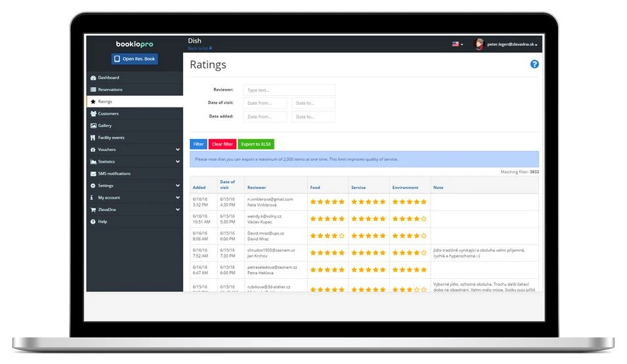
Task: Expand the Statistics submenu chevron
Action: 177,161
